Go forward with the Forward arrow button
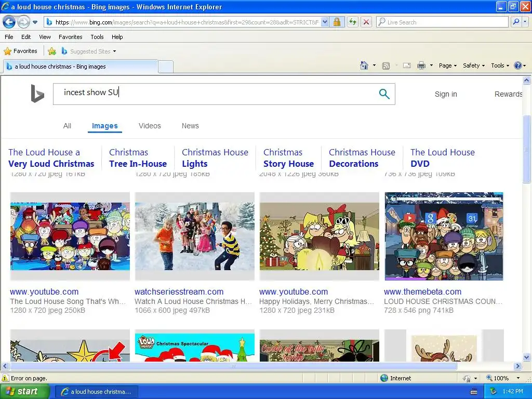The width and height of the screenshot is (532, 399). click(23, 22)
